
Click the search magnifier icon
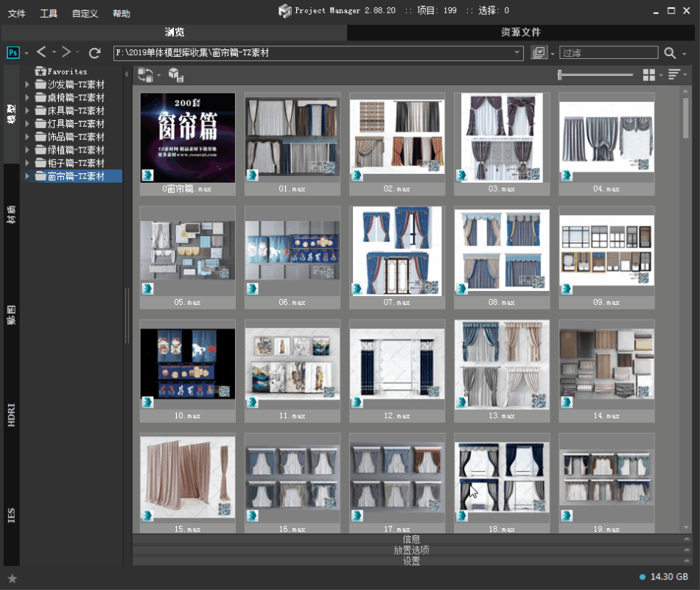670,53
